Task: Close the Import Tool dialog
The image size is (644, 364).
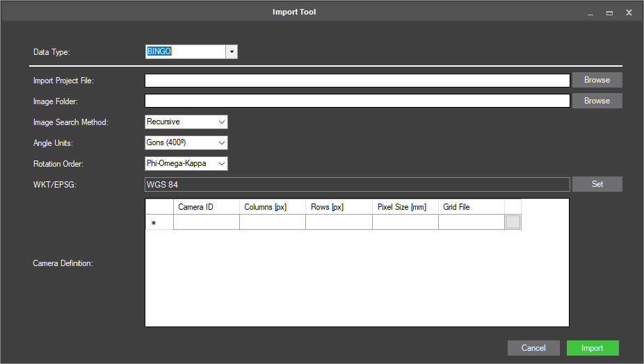Action: (629, 13)
